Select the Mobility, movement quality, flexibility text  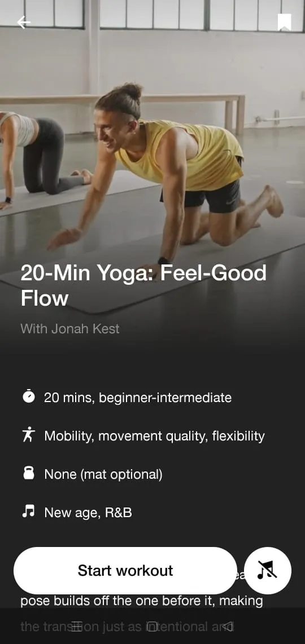click(x=154, y=436)
